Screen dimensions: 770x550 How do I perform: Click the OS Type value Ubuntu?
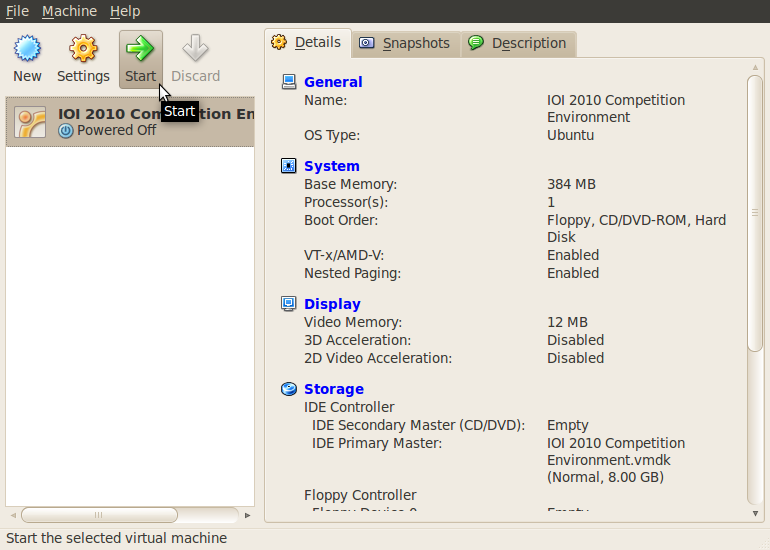pyautogui.click(x=571, y=135)
